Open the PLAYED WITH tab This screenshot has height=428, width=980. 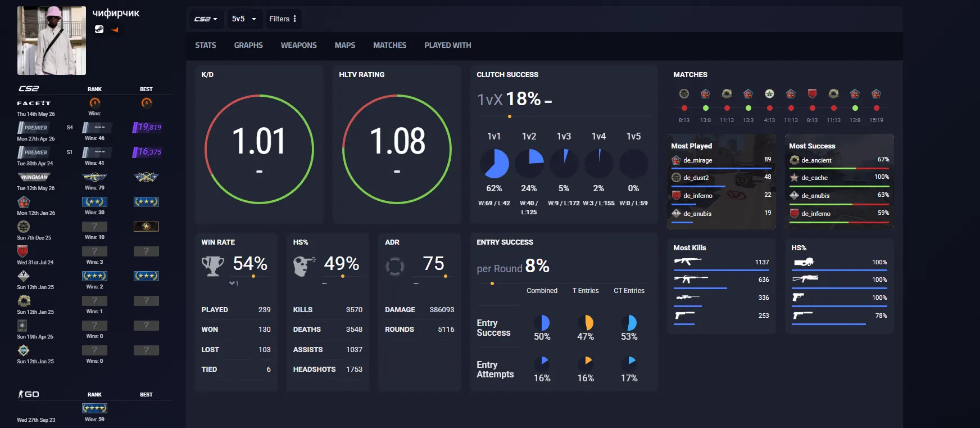tap(448, 46)
